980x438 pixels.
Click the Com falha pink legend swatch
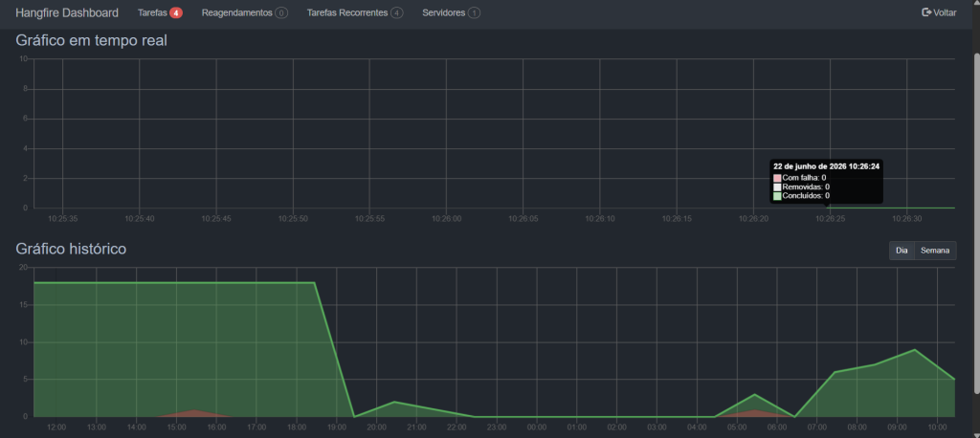(777, 178)
